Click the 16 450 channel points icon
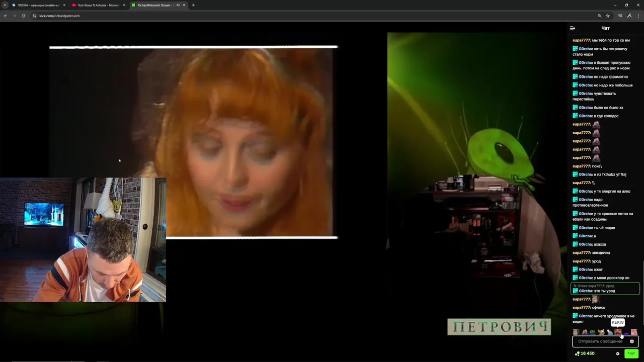The width and height of the screenshot is (644, 362). point(577,353)
